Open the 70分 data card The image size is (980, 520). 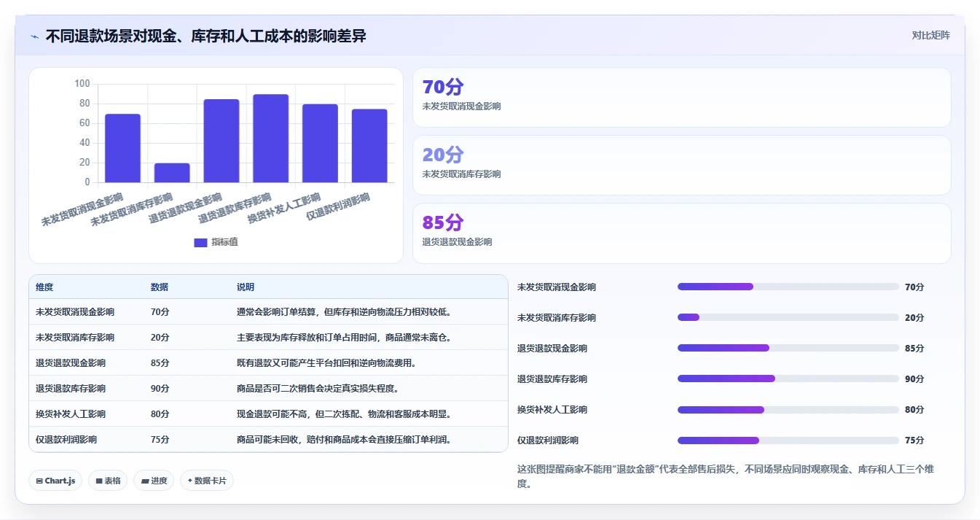[x=681, y=98]
